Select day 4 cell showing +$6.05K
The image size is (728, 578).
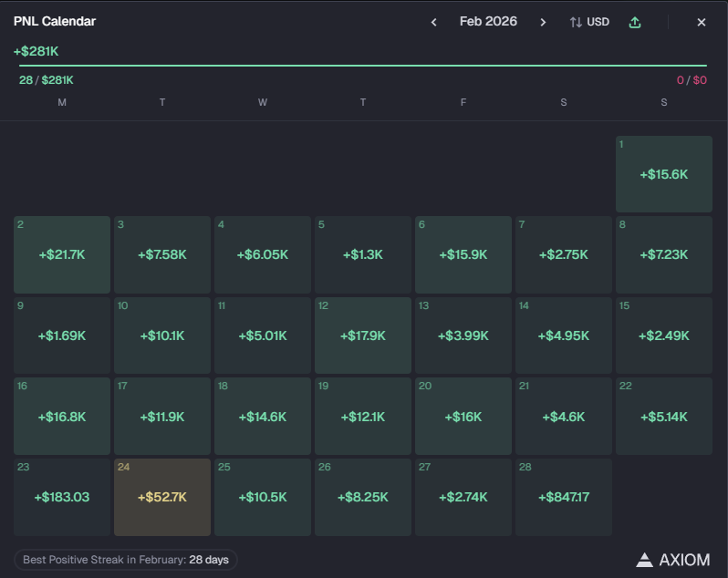coord(263,254)
